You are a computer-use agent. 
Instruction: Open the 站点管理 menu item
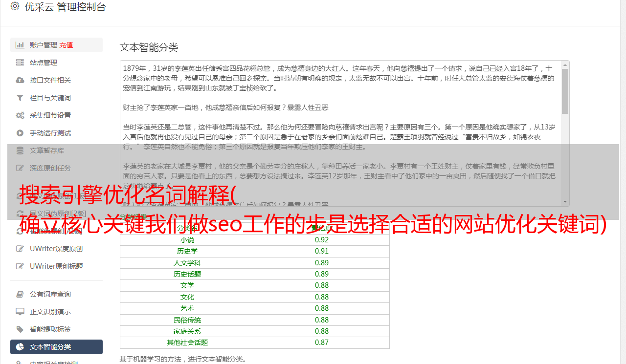click(x=56, y=63)
